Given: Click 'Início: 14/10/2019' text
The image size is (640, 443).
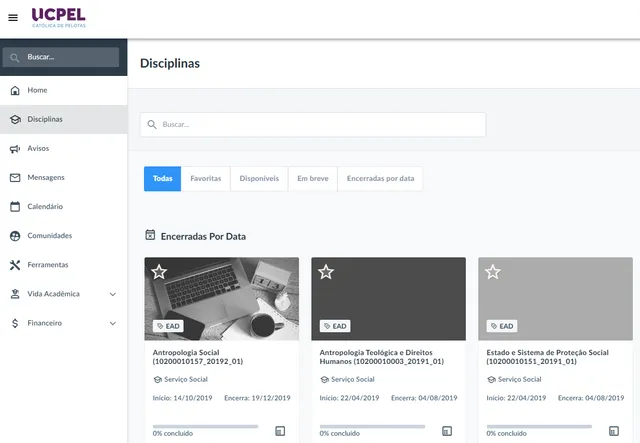Looking at the screenshot, I should pos(182,398).
